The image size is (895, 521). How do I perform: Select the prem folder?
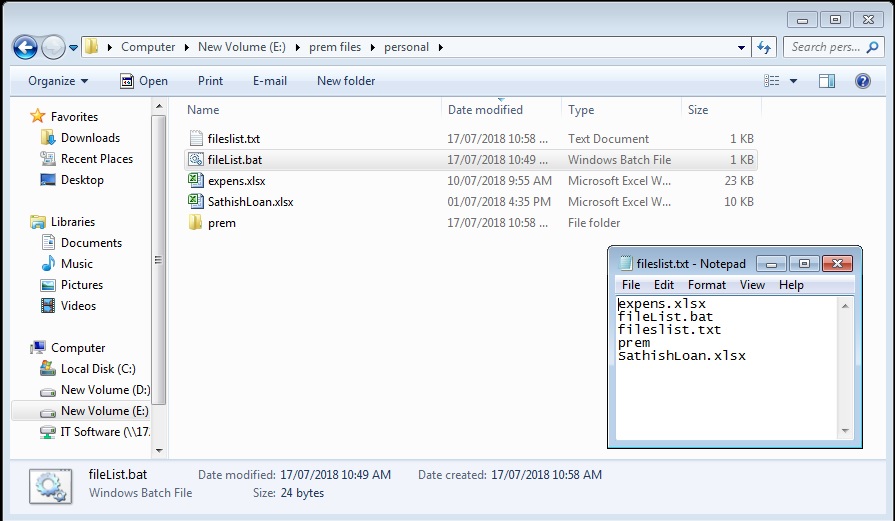[x=221, y=223]
